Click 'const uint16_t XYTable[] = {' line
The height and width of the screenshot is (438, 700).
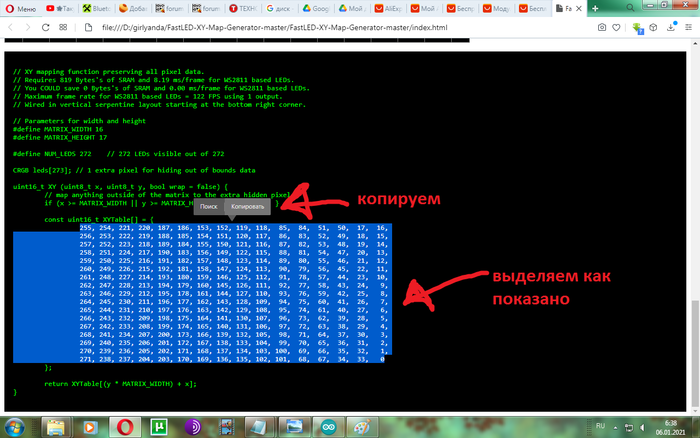point(99,219)
